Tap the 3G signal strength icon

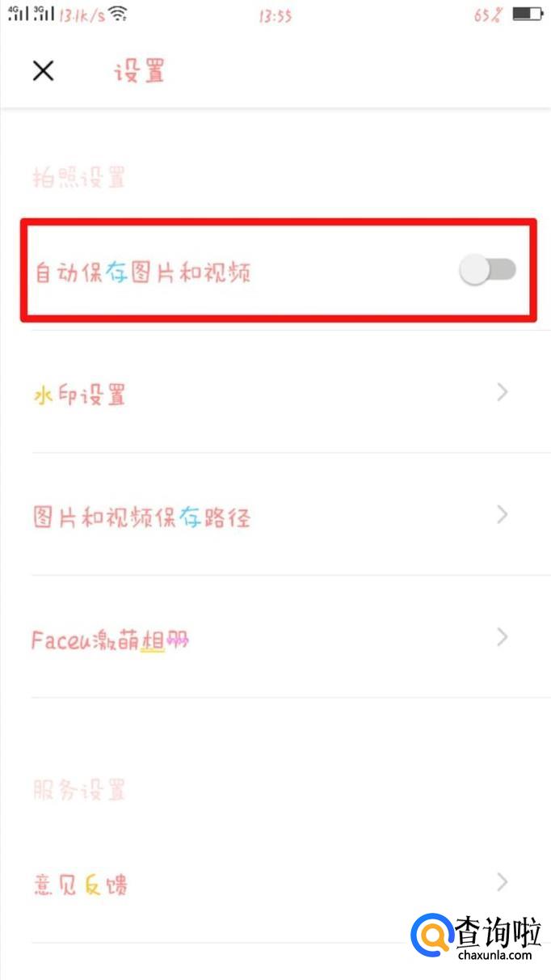(44, 13)
